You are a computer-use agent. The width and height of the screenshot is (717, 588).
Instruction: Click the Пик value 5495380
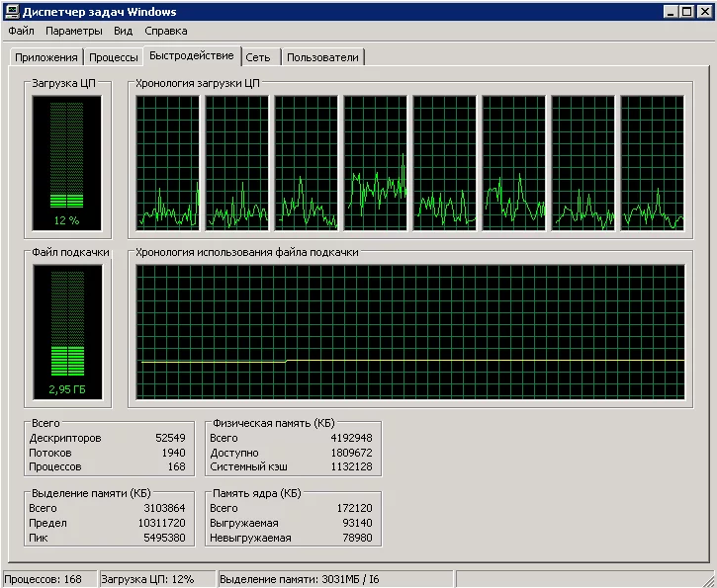(x=164, y=538)
